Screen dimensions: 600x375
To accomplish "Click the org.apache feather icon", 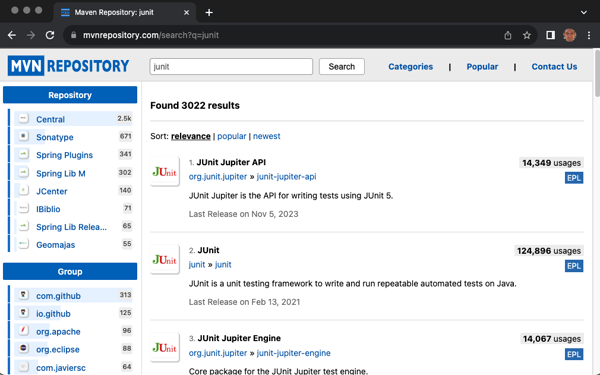I will 24,331.
